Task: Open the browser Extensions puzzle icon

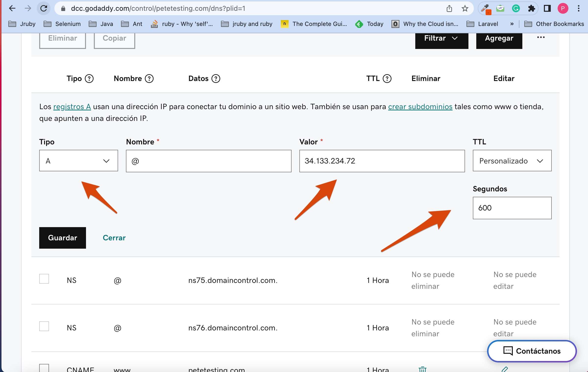Action: (531, 9)
